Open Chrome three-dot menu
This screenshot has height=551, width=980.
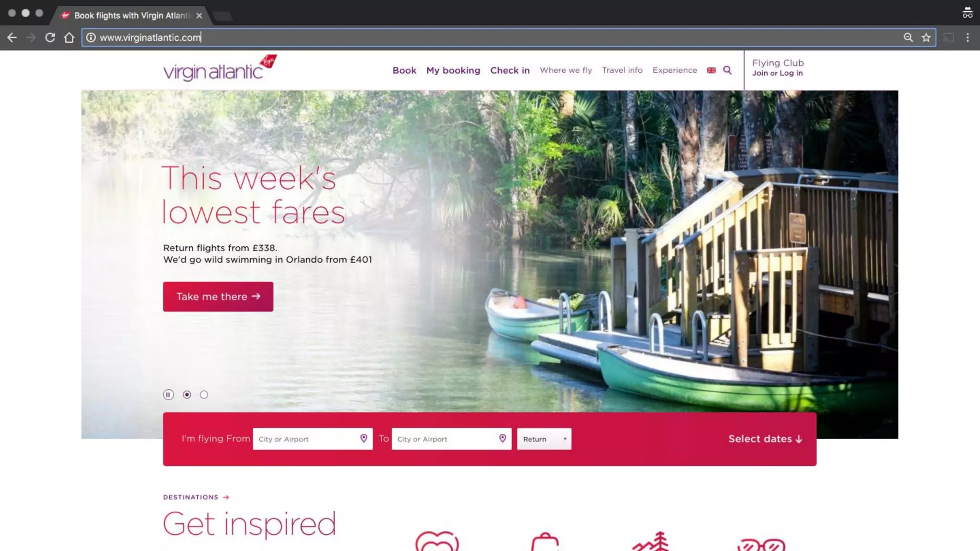click(x=968, y=37)
